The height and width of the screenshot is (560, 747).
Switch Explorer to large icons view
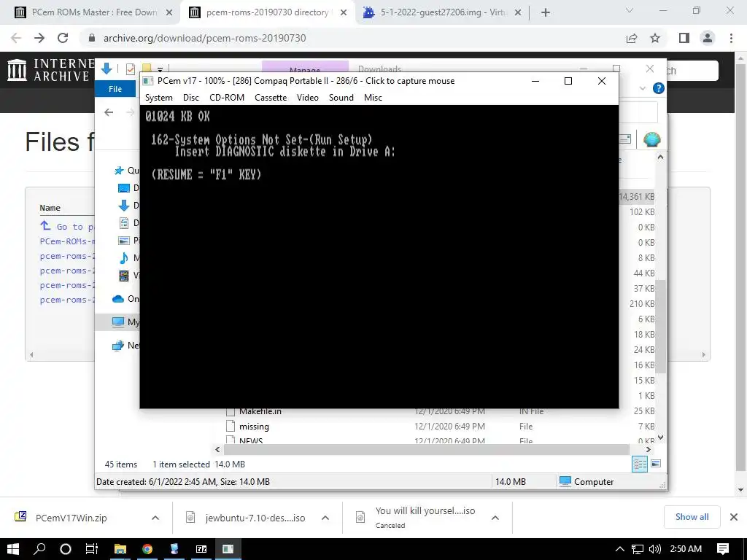(656, 464)
